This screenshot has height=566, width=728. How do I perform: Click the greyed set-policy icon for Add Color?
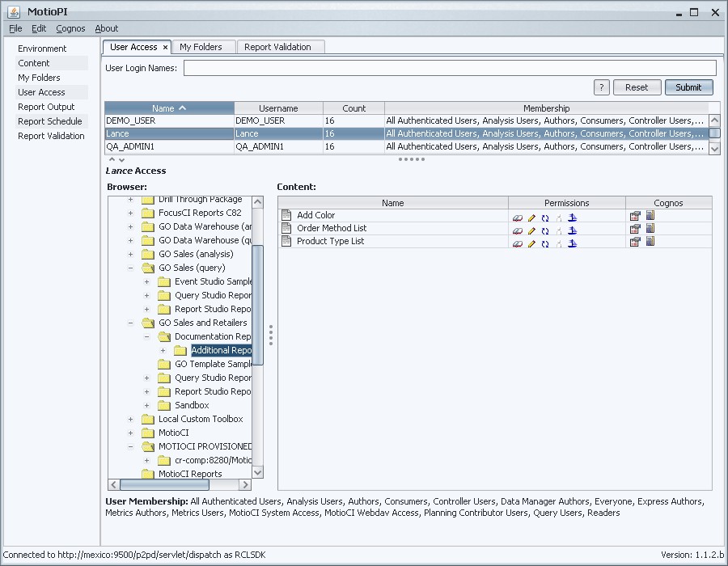559,218
